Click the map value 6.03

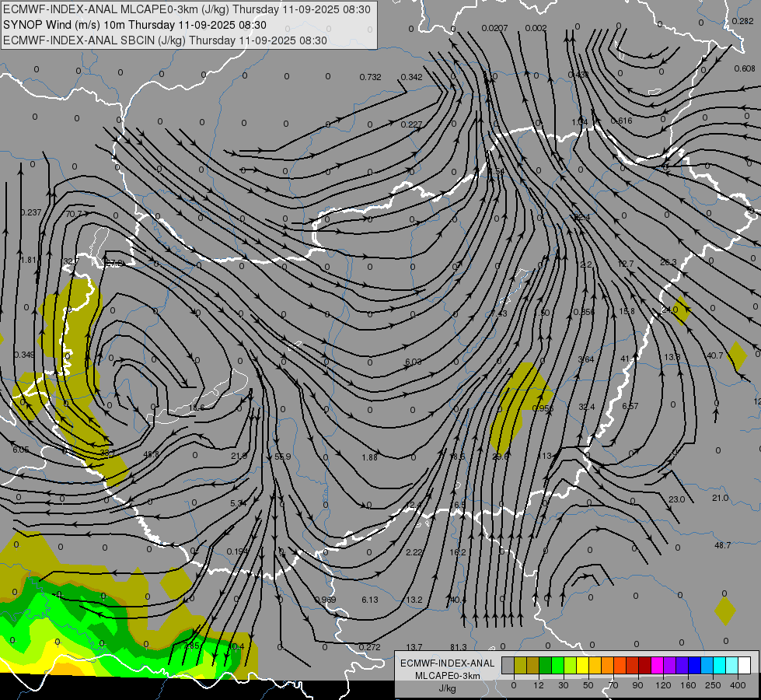(413, 362)
